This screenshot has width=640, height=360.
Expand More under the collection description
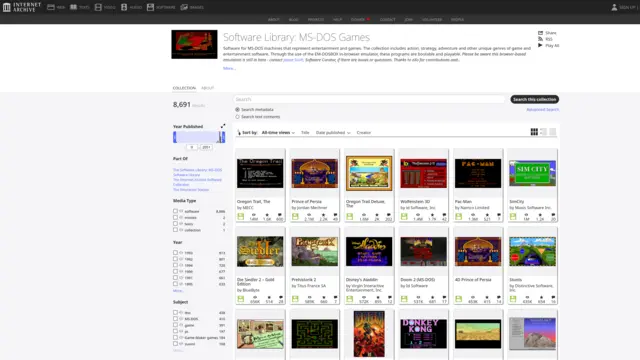pos(229,68)
